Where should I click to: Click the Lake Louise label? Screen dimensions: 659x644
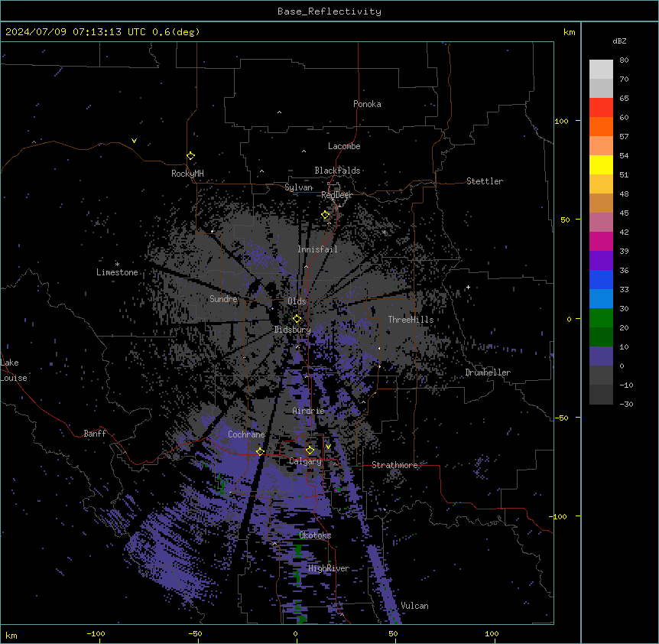click(14, 370)
